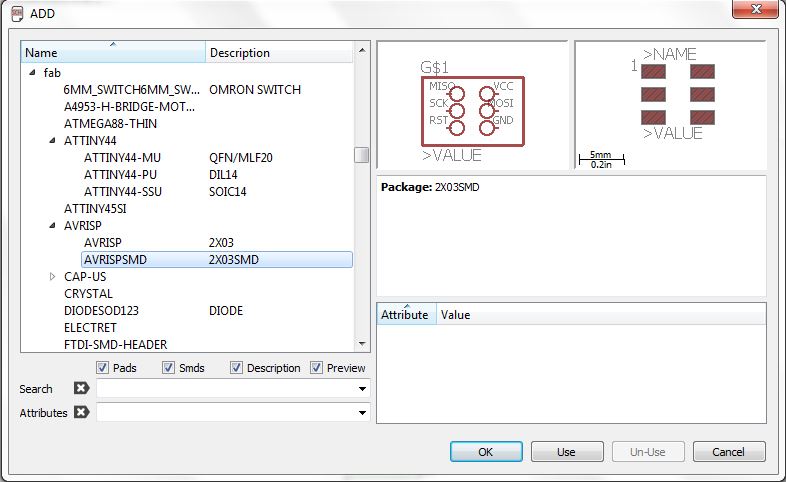Disable the Preview checkbox
The height and width of the screenshot is (482, 786).
[316, 367]
